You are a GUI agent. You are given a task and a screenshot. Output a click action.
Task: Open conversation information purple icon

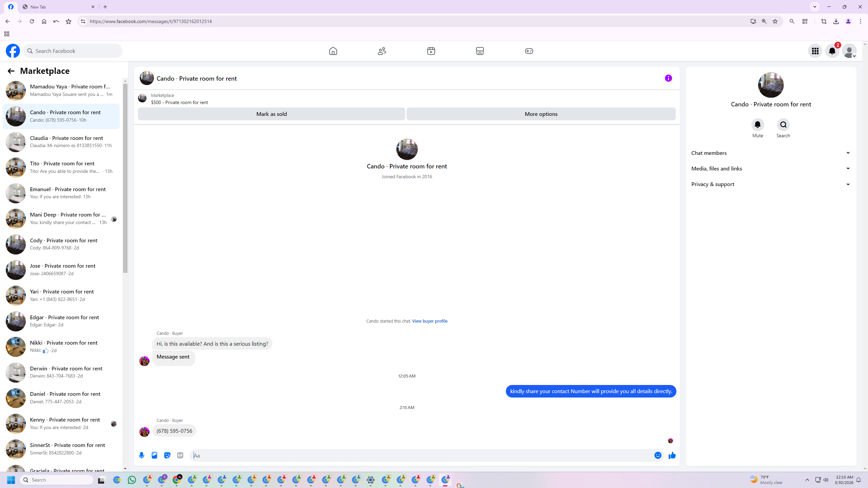(x=668, y=78)
